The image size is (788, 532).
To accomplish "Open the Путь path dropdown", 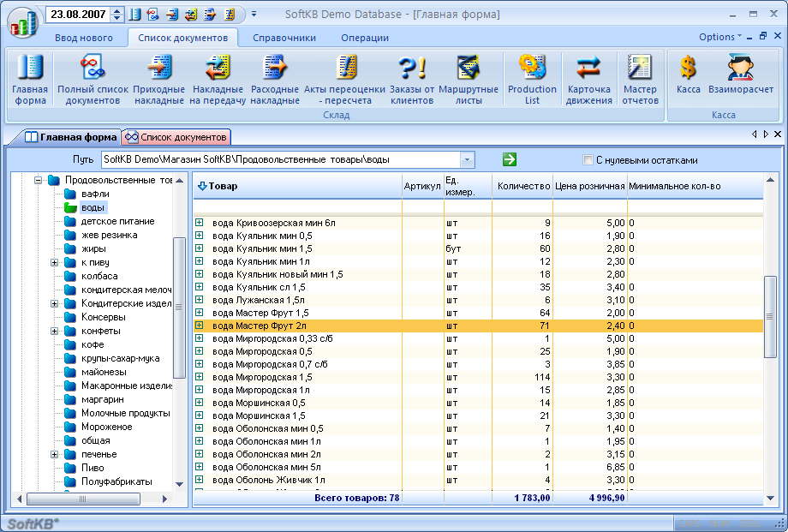I will tap(467, 160).
